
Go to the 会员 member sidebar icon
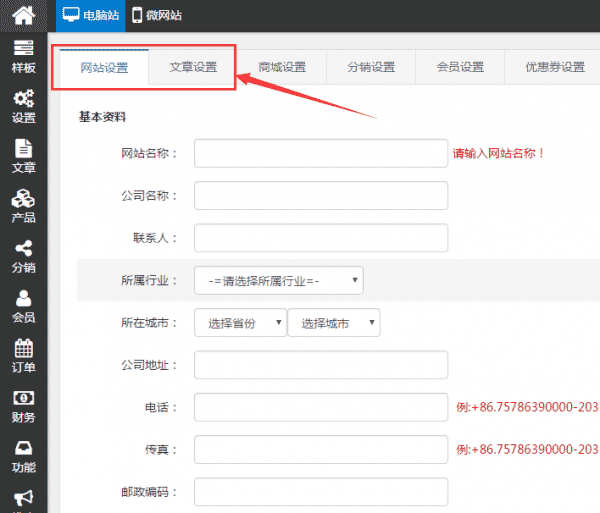click(x=23, y=306)
